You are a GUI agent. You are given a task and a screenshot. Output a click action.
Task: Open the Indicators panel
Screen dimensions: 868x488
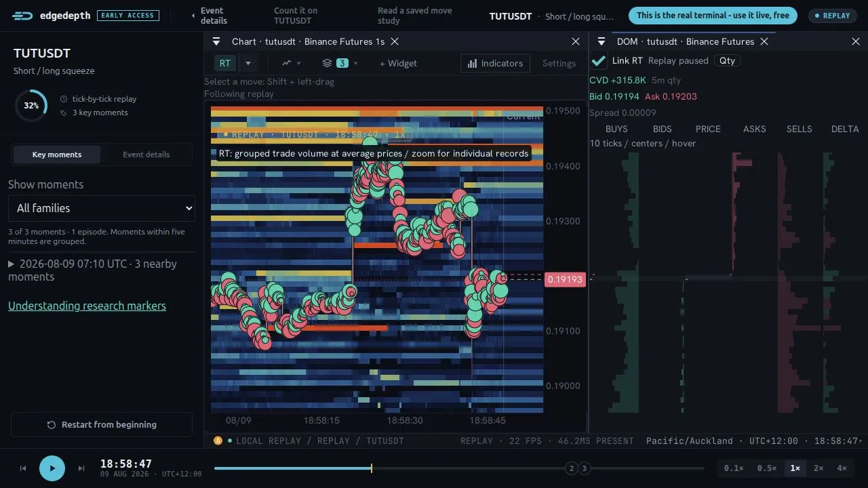[x=496, y=63]
